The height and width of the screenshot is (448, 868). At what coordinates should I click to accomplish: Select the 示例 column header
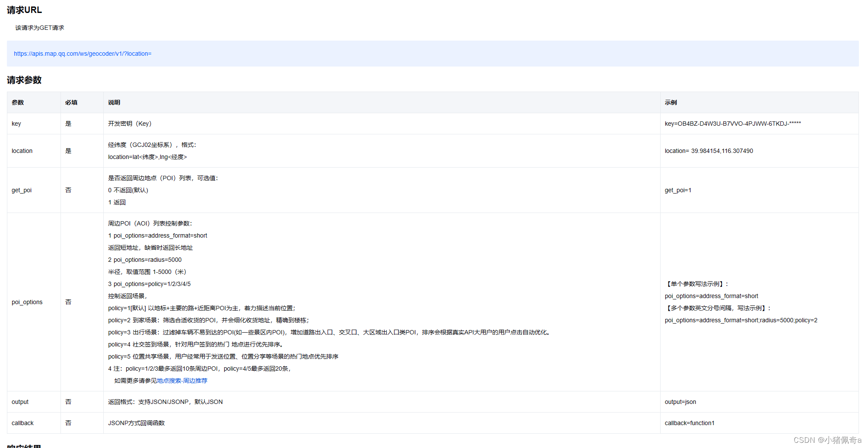click(671, 102)
